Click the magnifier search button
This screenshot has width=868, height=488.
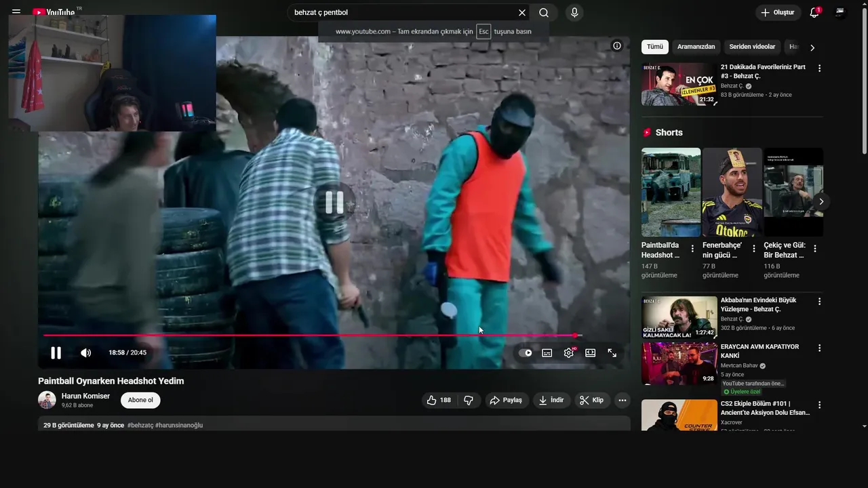544,12
